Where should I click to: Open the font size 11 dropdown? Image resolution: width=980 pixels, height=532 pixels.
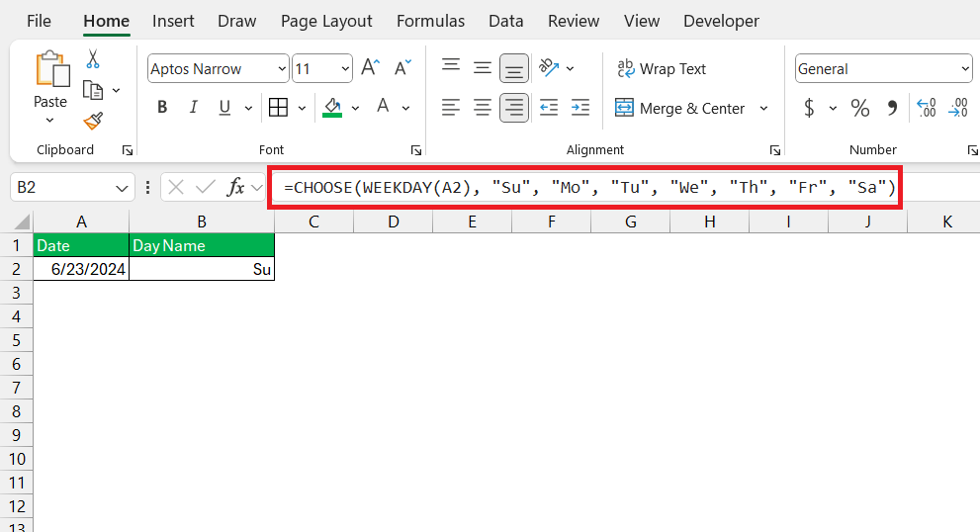(345, 69)
